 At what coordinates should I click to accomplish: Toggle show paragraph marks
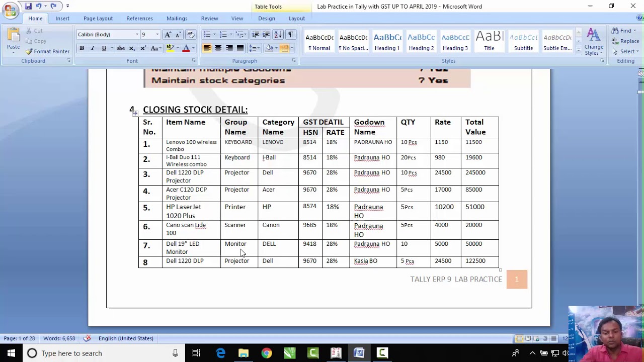291,34
